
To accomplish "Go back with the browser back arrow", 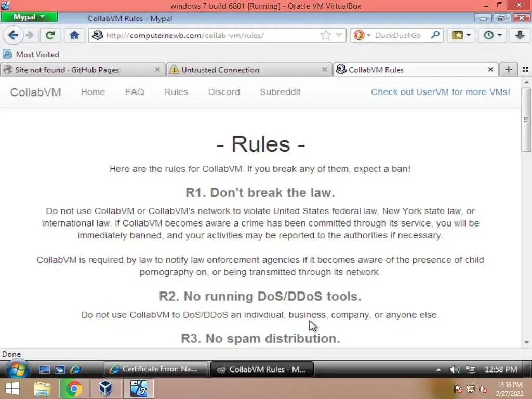I will point(13,35).
